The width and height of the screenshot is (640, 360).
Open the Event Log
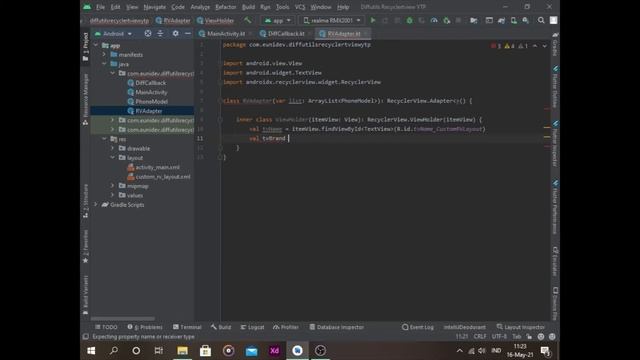click(418, 327)
